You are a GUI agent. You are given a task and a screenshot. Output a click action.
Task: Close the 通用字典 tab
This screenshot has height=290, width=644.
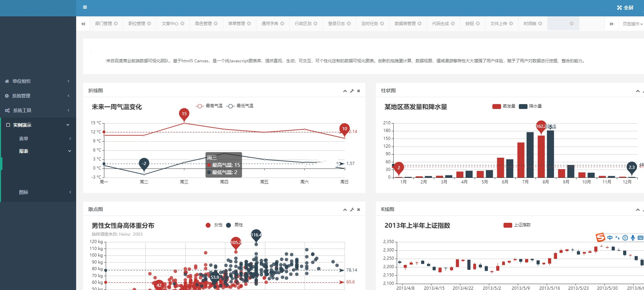pos(282,24)
